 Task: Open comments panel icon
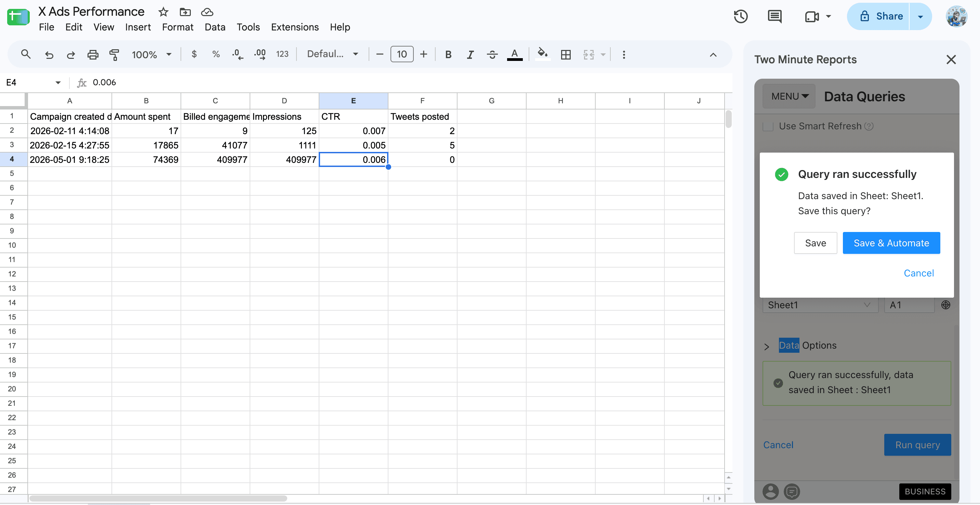774,16
